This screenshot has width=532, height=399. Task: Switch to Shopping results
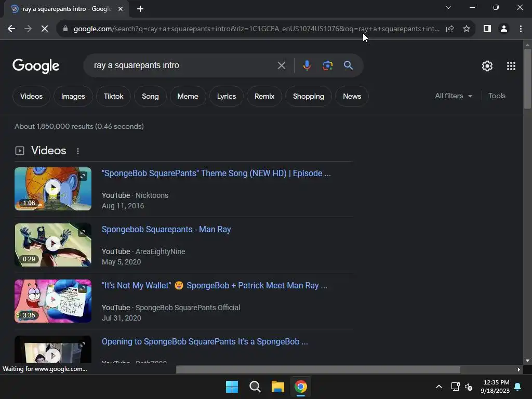coord(309,96)
